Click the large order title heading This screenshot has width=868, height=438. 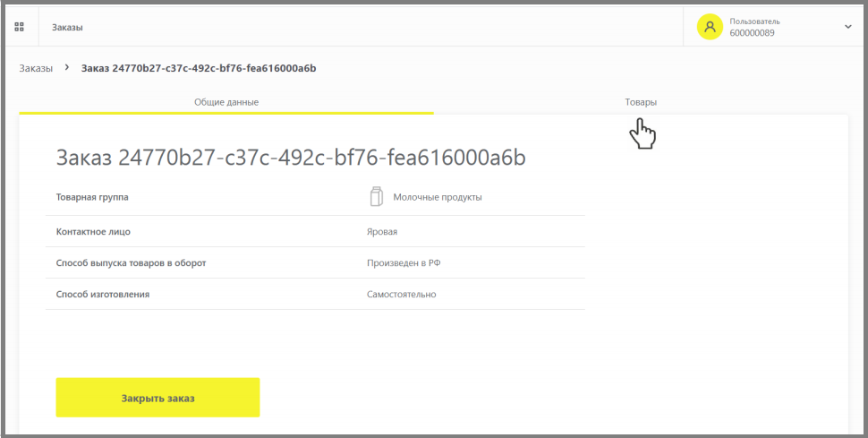tap(291, 158)
